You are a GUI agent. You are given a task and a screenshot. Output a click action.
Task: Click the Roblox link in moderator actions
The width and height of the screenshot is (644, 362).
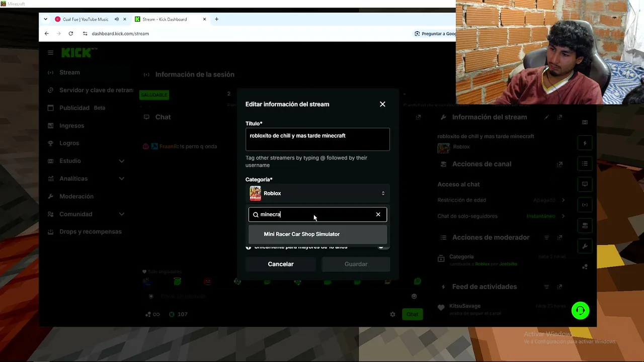[x=482, y=264]
